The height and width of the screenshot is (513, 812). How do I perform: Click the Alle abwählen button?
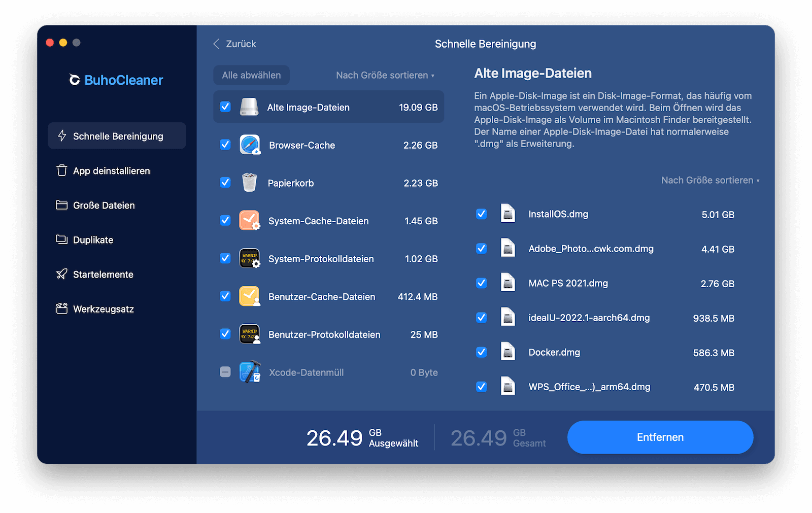[251, 75]
